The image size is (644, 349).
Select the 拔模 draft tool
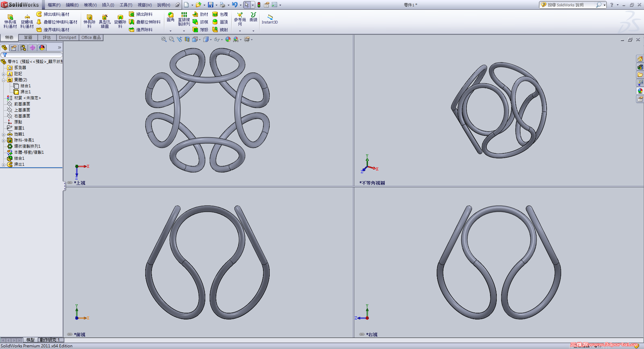pos(201,22)
